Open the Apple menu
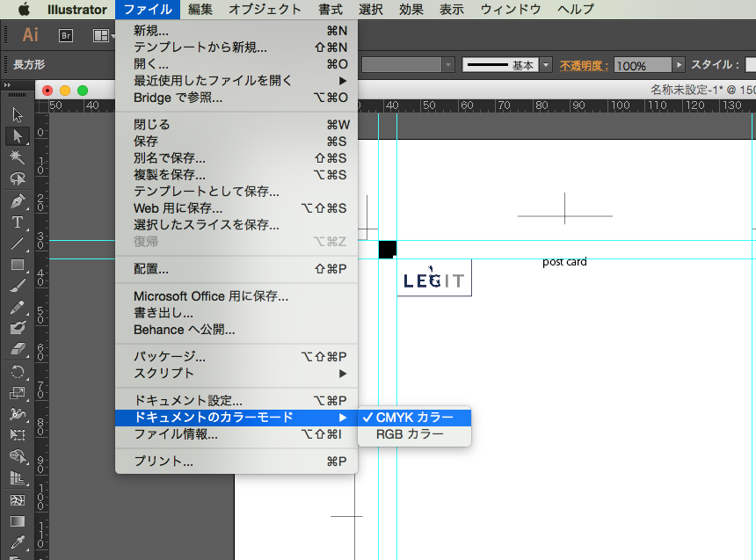Image resolution: width=756 pixels, height=560 pixels. (x=23, y=9)
